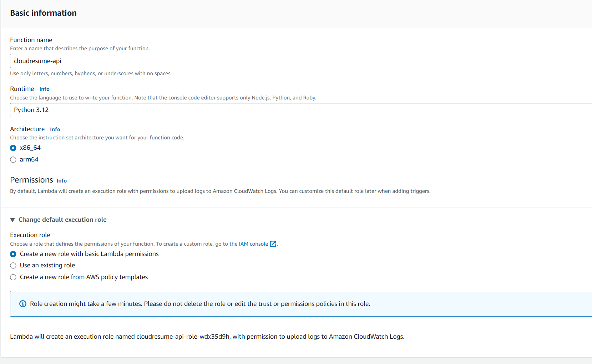Click the external link icon beside IAM console
592x364 pixels.
point(273,244)
